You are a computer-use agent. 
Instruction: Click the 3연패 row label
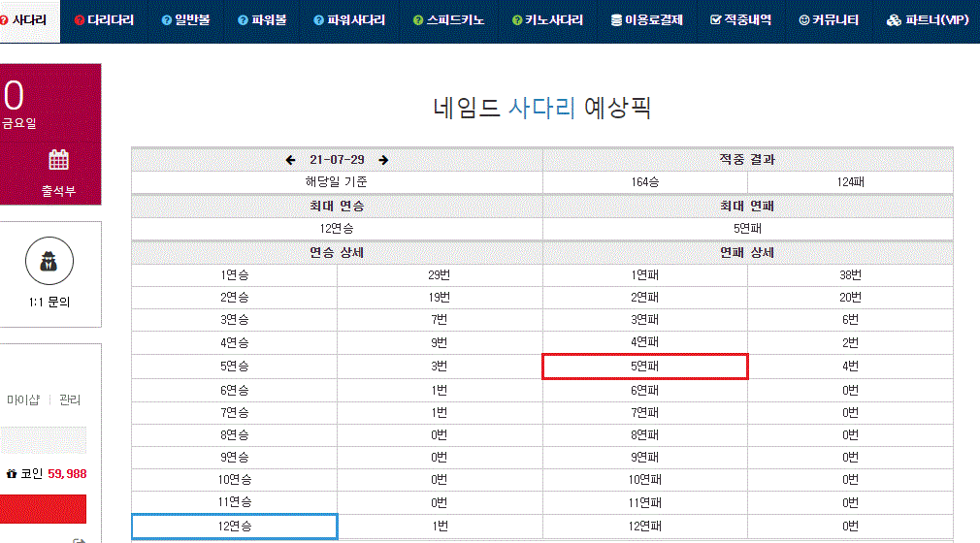click(645, 320)
